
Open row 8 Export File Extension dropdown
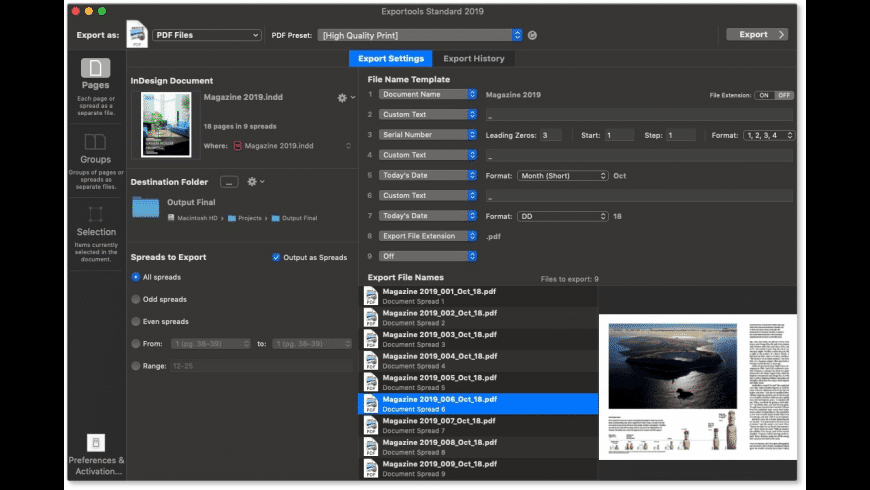point(428,236)
